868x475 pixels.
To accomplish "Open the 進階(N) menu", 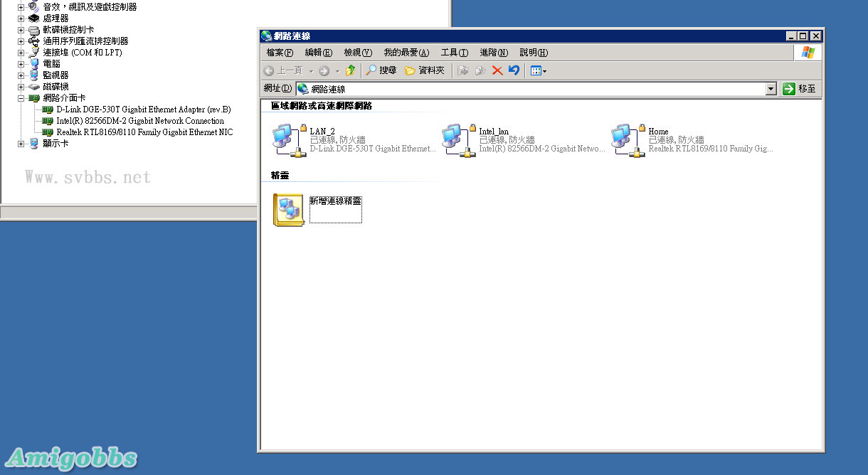I will 494,53.
